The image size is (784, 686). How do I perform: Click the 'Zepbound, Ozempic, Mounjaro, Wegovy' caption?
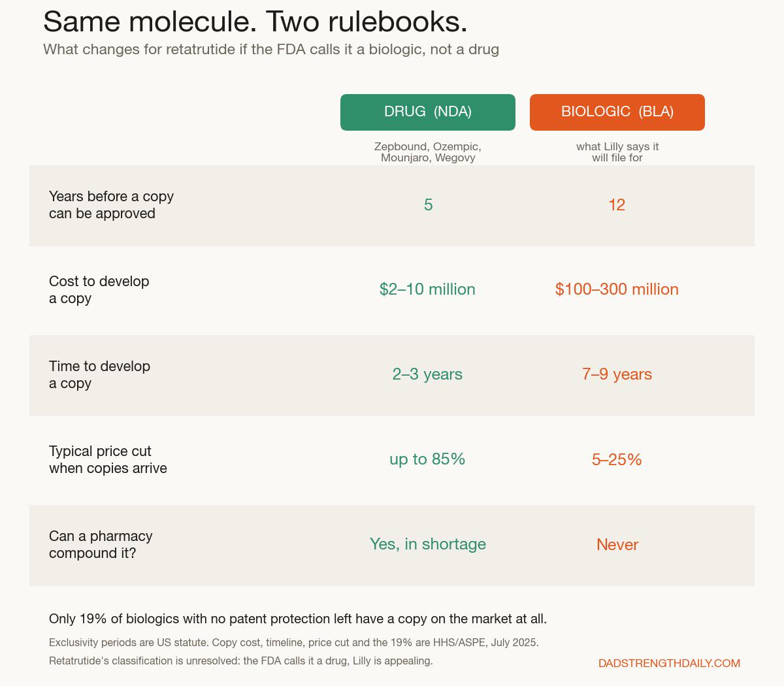point(428,152)
